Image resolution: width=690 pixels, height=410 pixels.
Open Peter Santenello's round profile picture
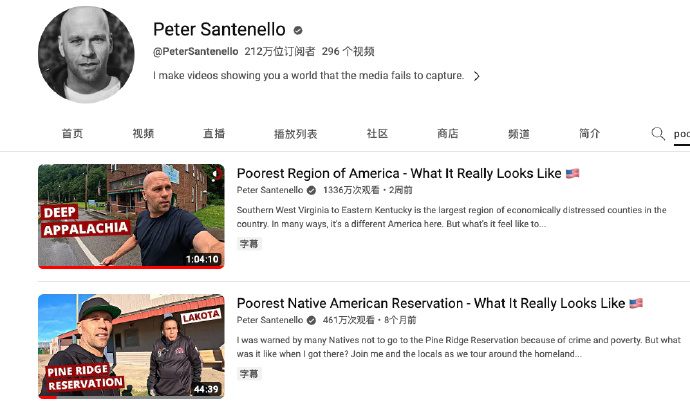point(87,55)
